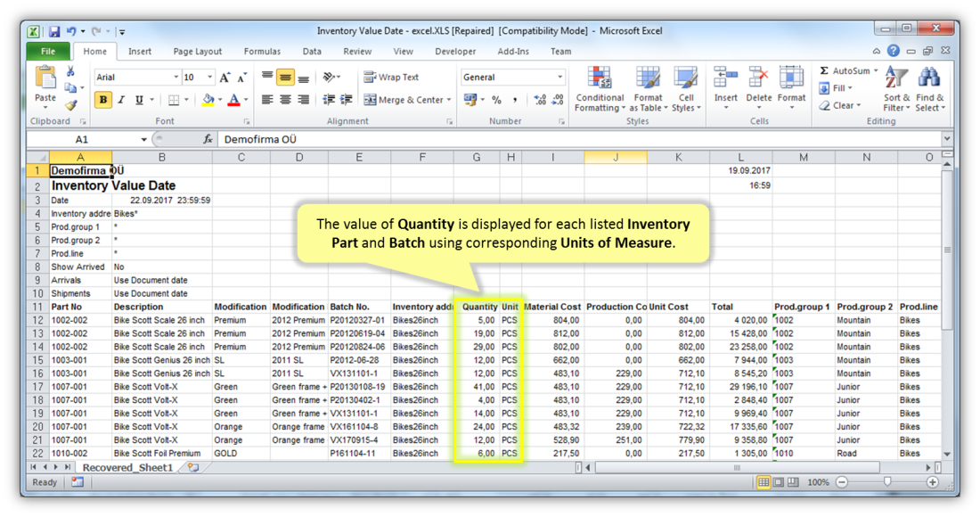Click Find & Select binoculars icon
The image size is (980, 517).
[928, 78]
